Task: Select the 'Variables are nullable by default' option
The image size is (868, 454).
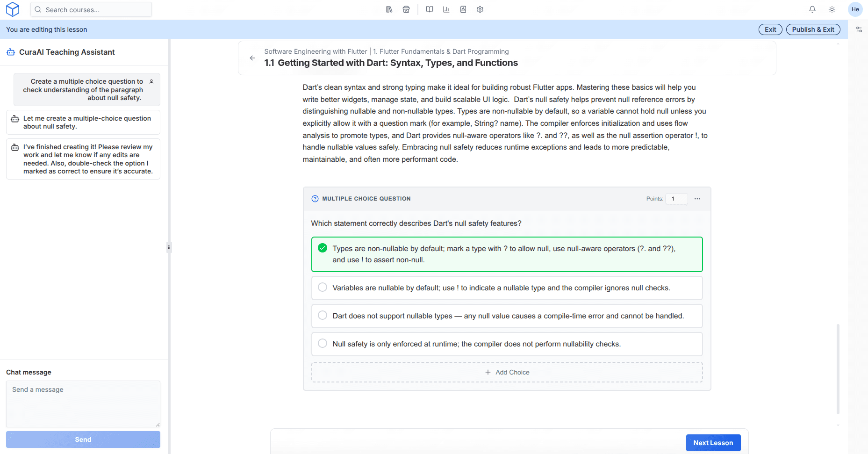Action: tap(323, 288)
